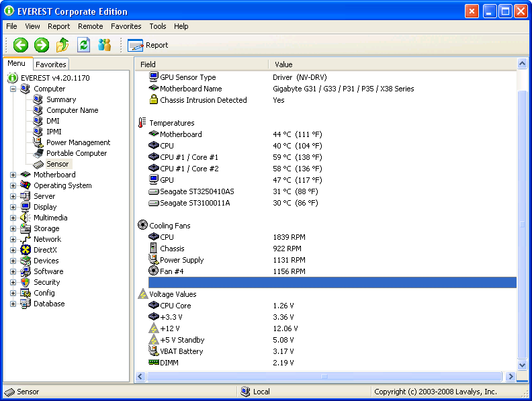Image resolution: width=532 pixels, height=401 pixels.
Task: Refresh the page using the refresh icon
Action: [x=83, y=45]
